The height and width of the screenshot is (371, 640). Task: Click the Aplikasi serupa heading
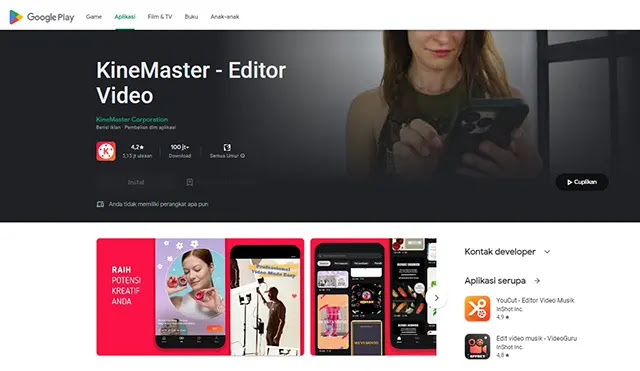click(x=495, y=281)
